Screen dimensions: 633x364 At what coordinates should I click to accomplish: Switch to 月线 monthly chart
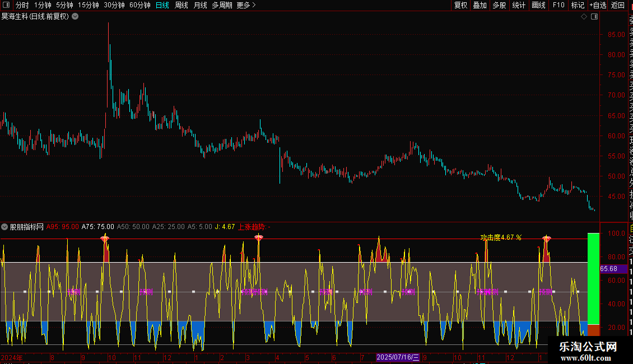coord(200,5)
